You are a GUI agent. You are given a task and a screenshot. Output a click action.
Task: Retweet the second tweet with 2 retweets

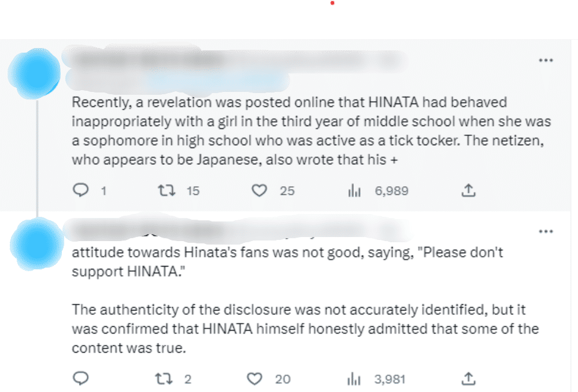coord(164,379)
